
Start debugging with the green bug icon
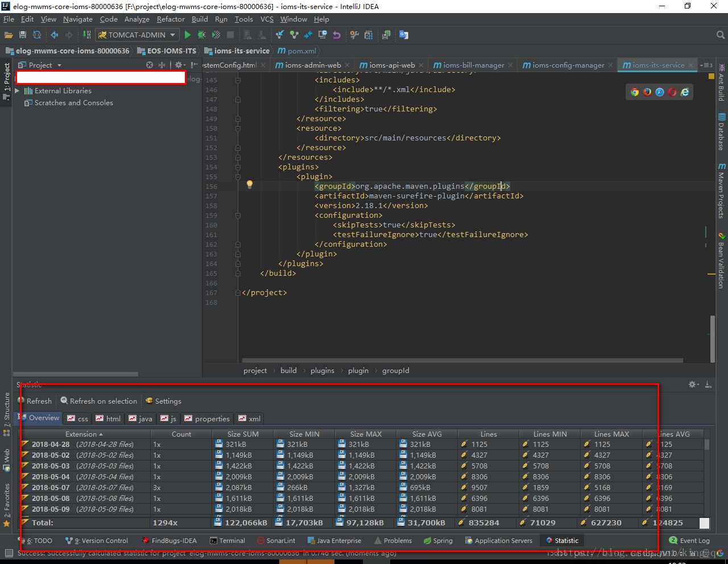click(x=201, y=35)
